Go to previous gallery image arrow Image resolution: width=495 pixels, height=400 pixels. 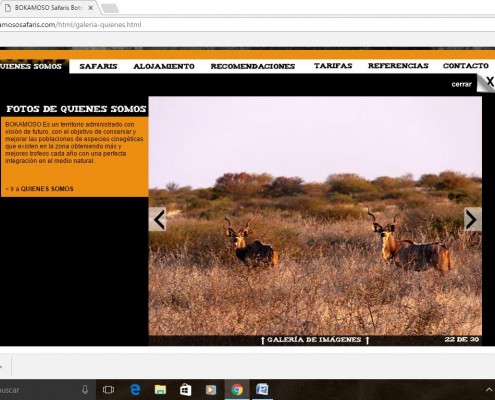[157, 219]
